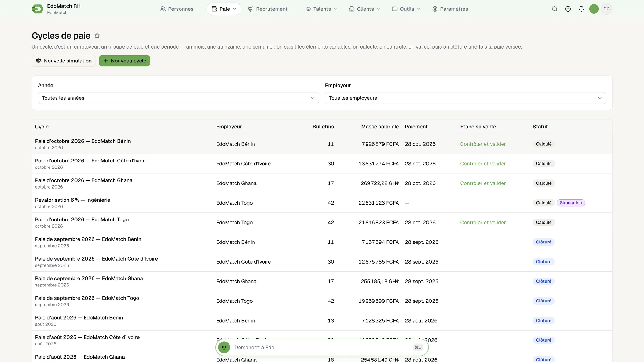Click Contrôler et valider for Togo October payroll
The image size is (644, 362).
tap(483, 222)
